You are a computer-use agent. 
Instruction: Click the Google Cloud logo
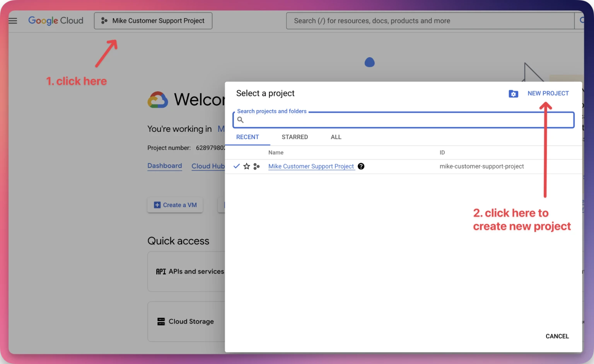click(56, 20)
